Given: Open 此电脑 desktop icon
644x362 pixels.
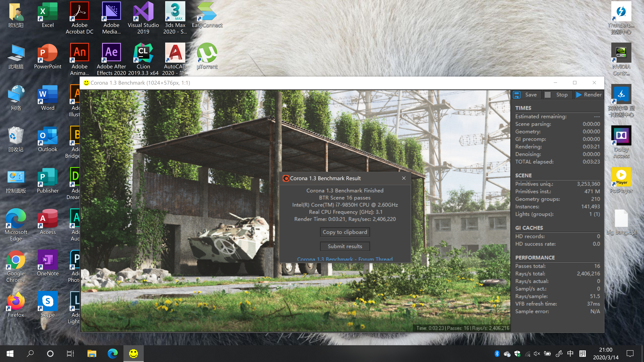Looking at the screenshot, I should point(16,56).
